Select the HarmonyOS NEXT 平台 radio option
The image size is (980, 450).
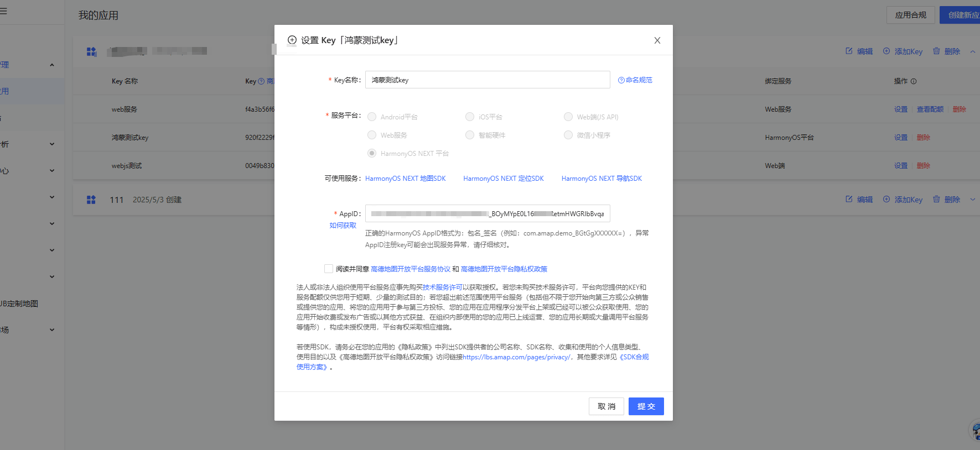coord(372,153)
